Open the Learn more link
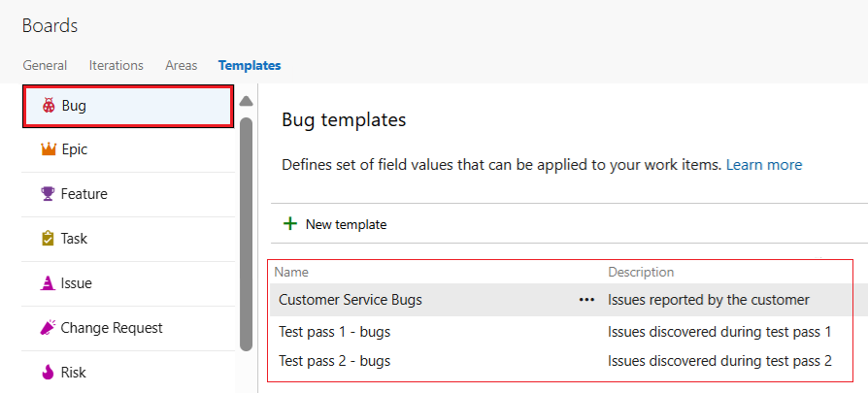This screenshot has width=868, height=393. (x=764, y=165)
